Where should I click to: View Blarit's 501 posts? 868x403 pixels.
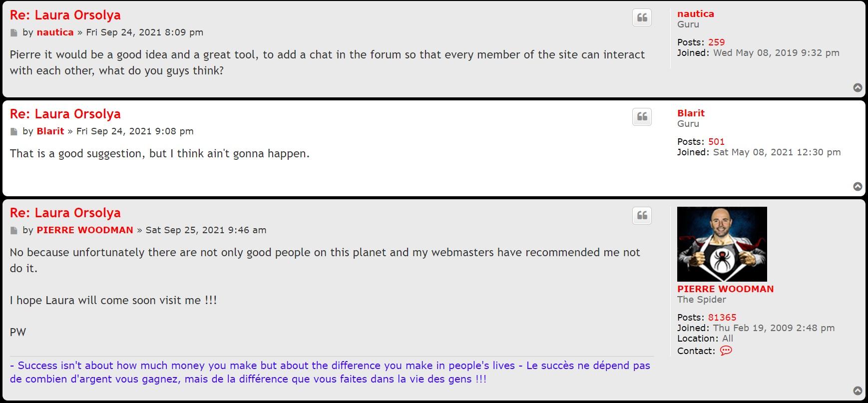click(716, 142)
